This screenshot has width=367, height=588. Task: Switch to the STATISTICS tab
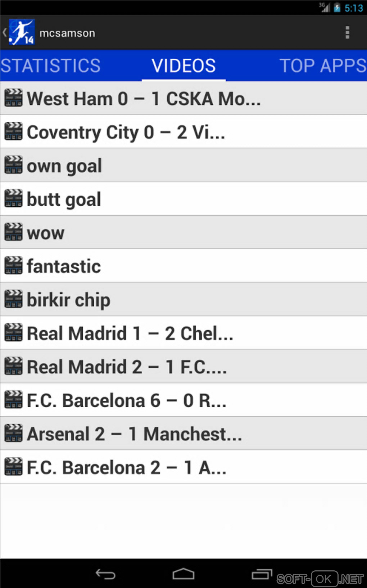[50, 66]
